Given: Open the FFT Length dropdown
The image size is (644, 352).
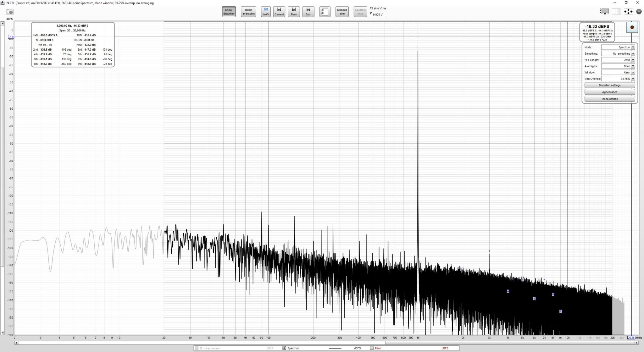Looking at the screenshot, I should point(618,60).
